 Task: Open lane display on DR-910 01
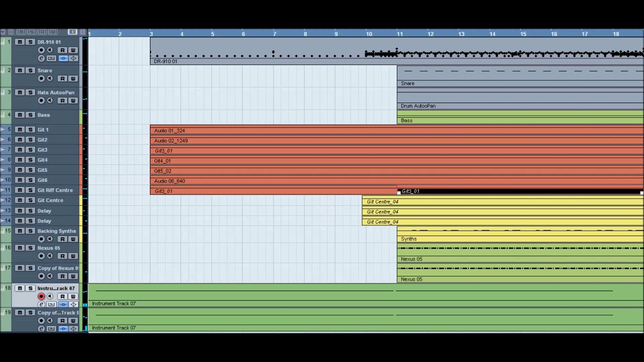51,58
